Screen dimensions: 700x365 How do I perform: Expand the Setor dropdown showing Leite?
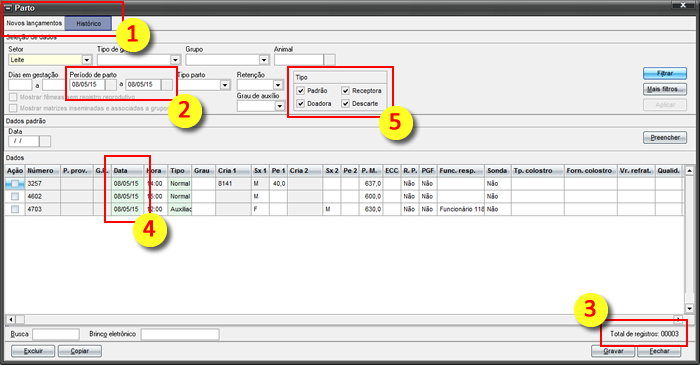click(87, 60)
